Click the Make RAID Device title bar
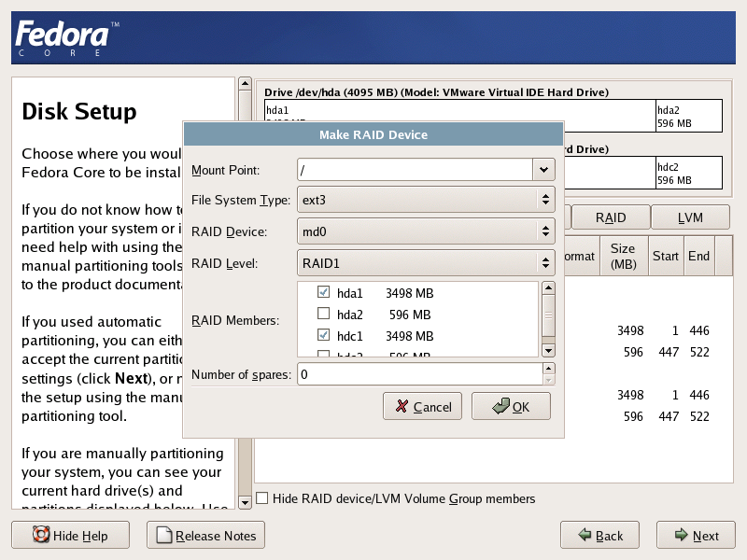The height and width of the screenshot is (560, 747). tap(373, 134)
